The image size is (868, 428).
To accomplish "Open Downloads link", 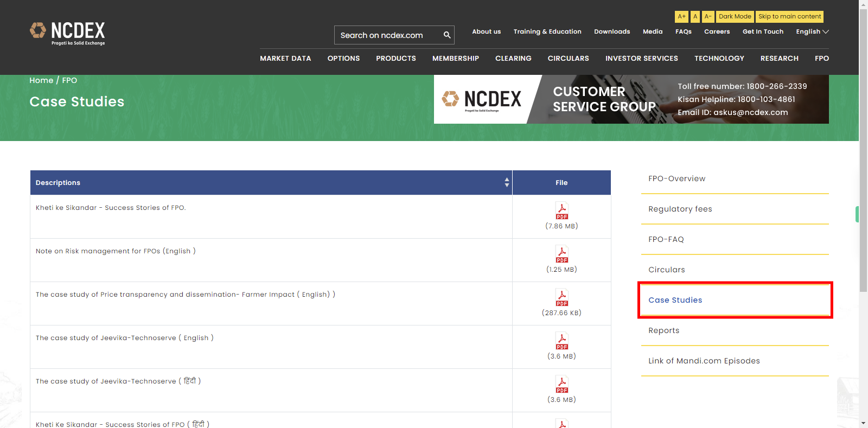I will tap(612, 31).
